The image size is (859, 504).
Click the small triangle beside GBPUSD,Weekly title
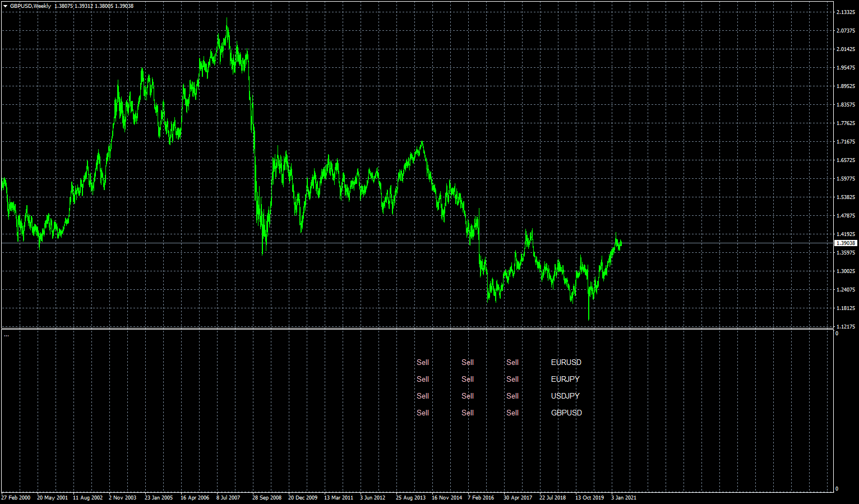click(x=5, y=6)
